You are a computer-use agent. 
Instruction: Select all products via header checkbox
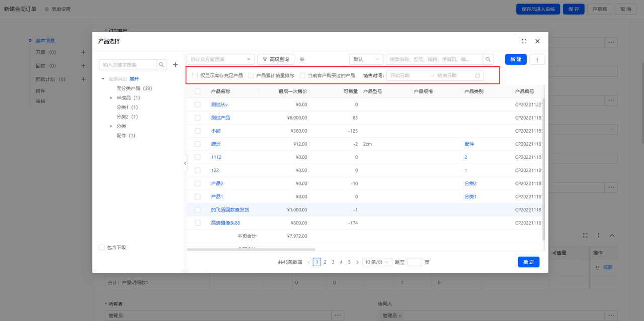tap(198, 91)
